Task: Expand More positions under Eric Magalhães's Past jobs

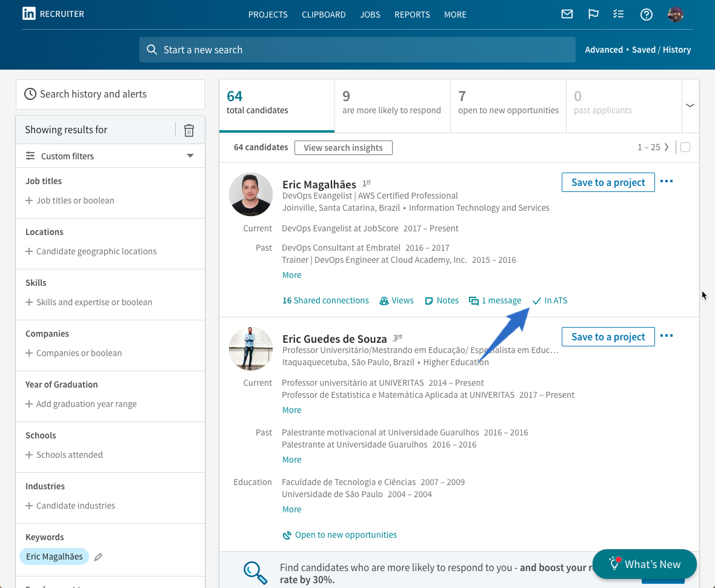Action: [292, 276]
